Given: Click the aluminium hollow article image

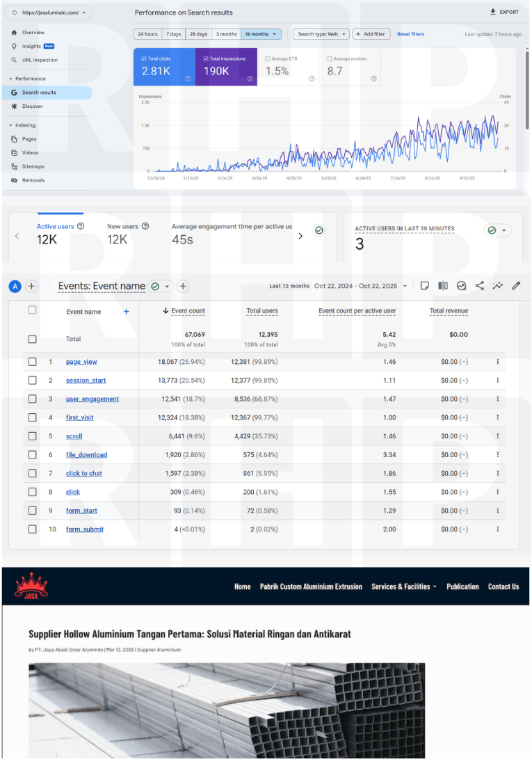Looking at the screenshot, I should pos(227,710).
